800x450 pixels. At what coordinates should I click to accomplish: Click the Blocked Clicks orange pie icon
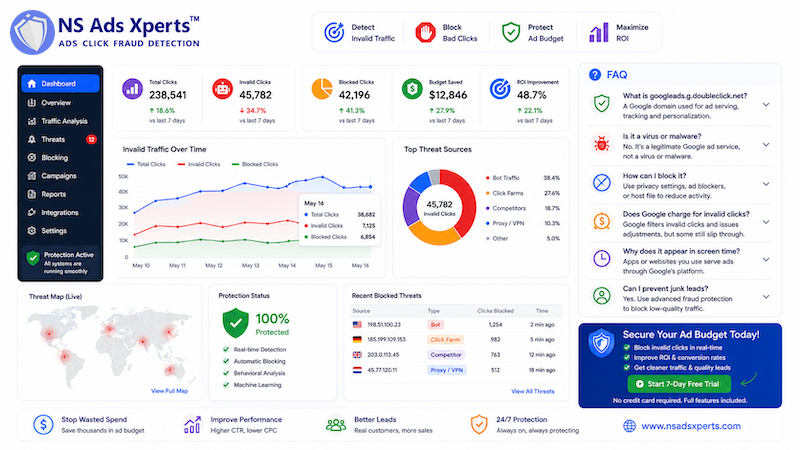[322, 89]
